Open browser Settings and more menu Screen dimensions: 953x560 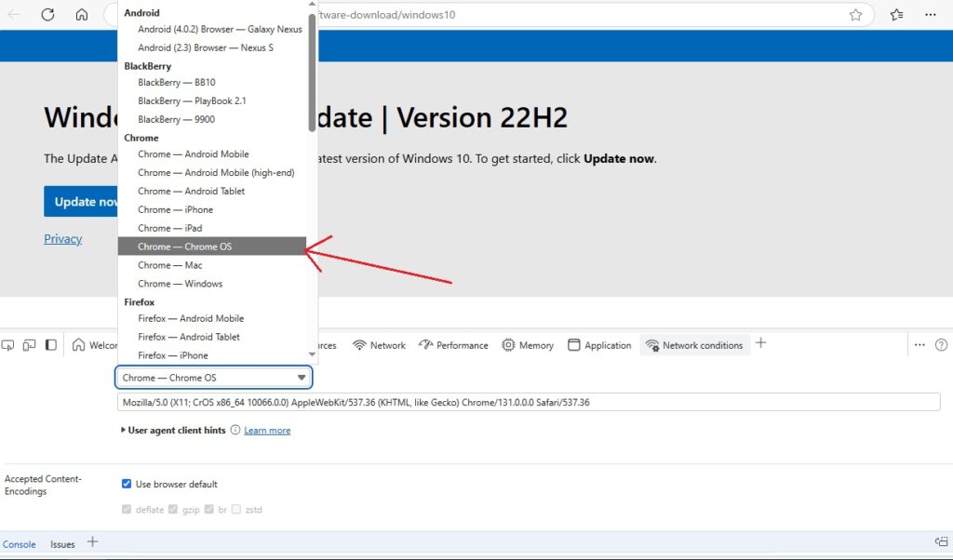pos(931,15)
